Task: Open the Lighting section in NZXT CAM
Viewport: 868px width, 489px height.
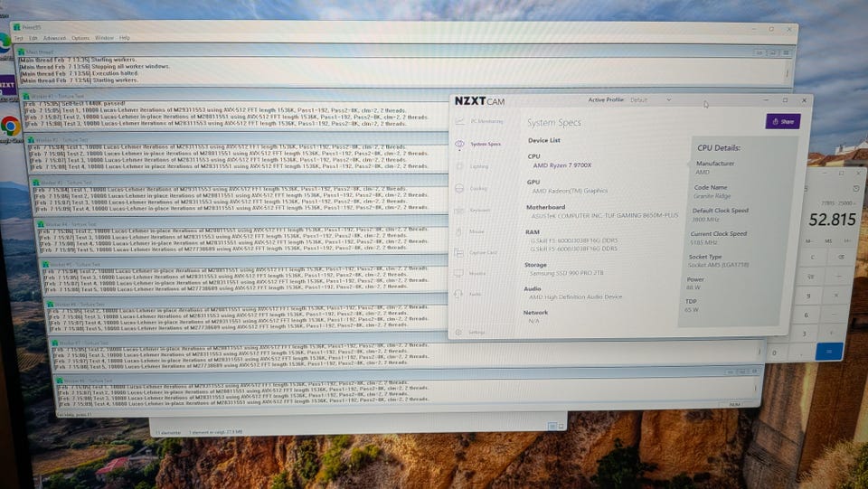Action: point(473,166)
